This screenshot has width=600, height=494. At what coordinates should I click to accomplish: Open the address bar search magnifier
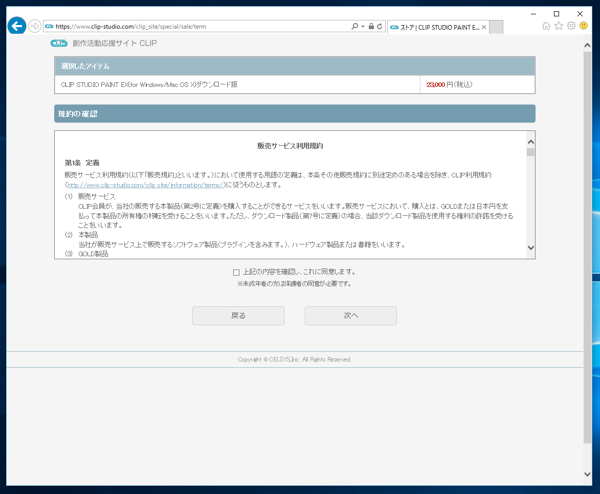click(x=355, y=26)
